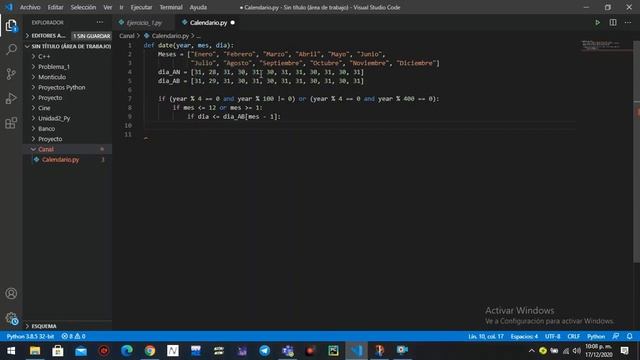640x360 pixels.
Task: Open File Explorer from taskbar
Action: 35,351
